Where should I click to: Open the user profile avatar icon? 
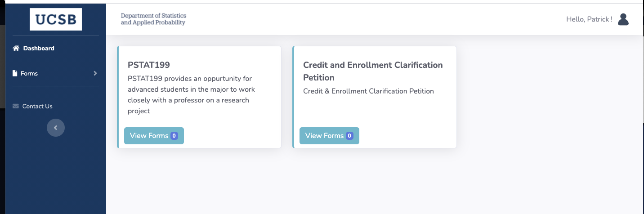[x=623, y=19]
